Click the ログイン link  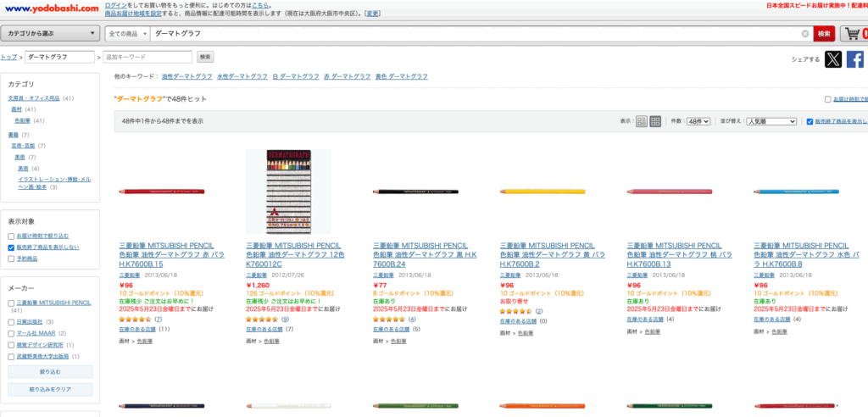114,5
